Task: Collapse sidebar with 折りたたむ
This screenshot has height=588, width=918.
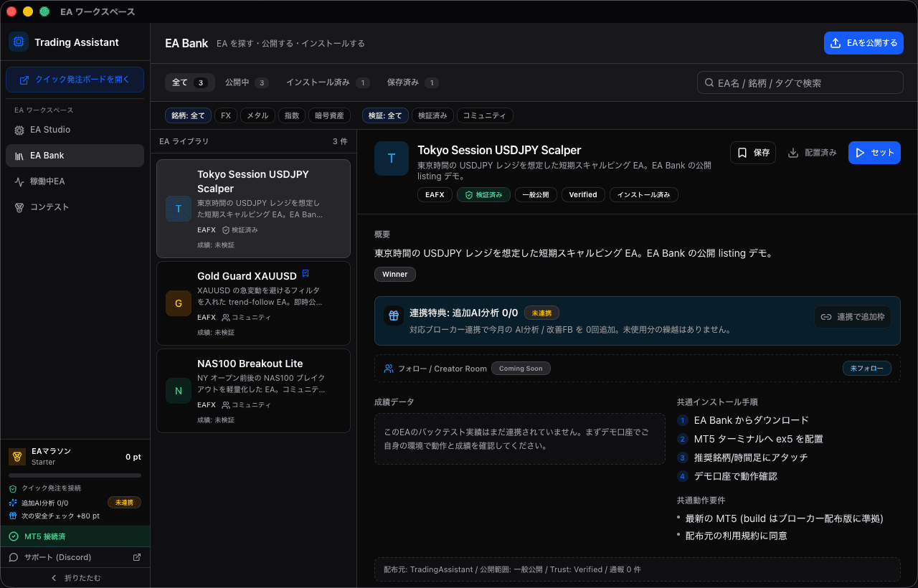Action: (x=75, y=578)
